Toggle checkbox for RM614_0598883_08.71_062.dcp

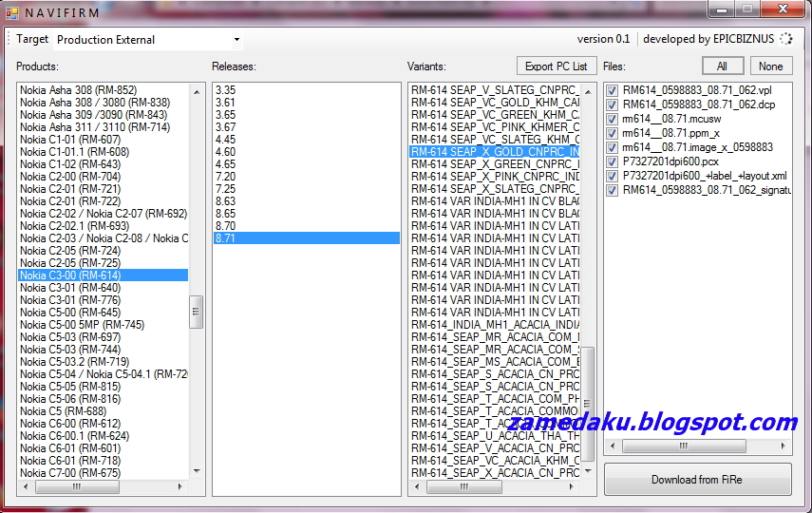coord(612,104)
